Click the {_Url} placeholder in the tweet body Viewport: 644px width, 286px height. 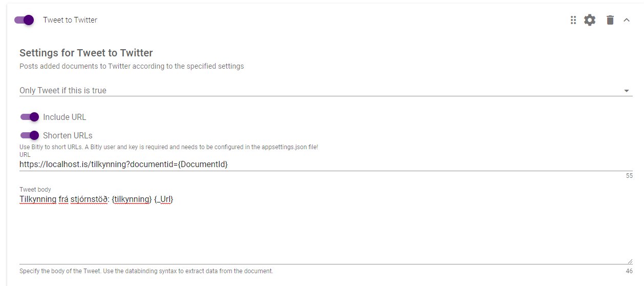click(164, 199)
